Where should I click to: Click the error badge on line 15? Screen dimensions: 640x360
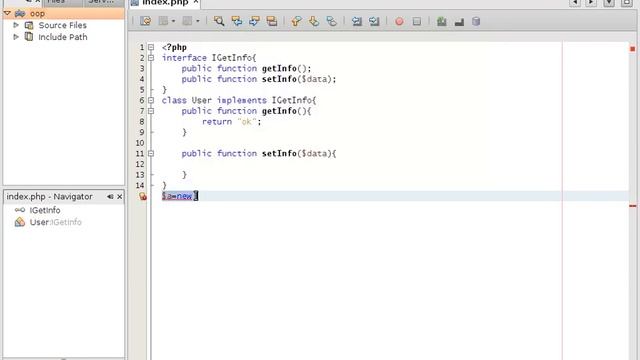point(142,196)
